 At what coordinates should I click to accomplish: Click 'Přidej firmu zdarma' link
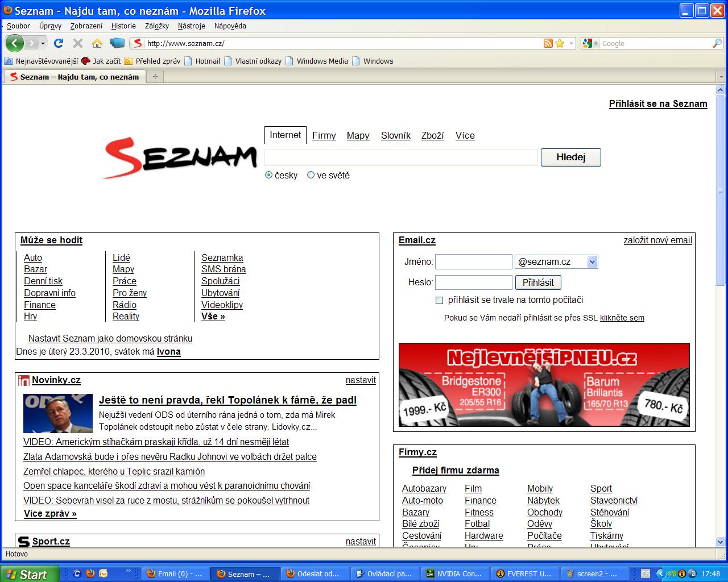456,470
